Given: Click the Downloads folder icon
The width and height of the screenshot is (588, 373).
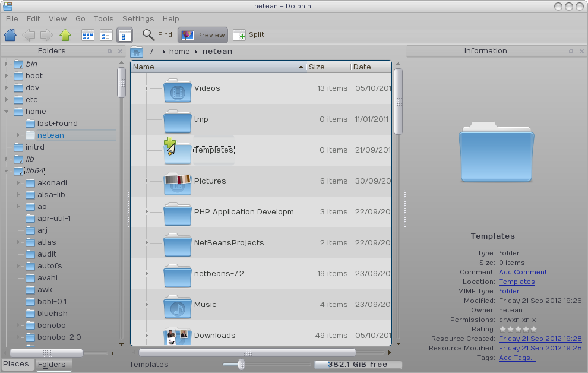Looking at the screenshot, I should coord(178,336).
